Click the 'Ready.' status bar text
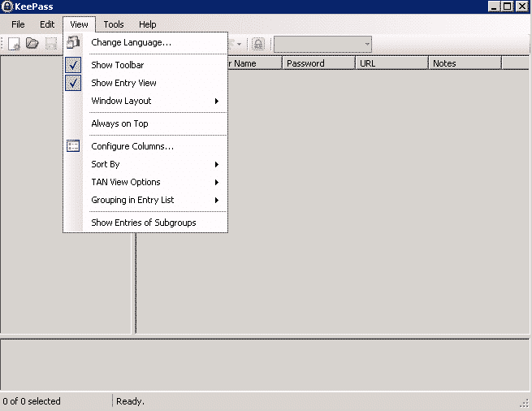 [130, 401]
